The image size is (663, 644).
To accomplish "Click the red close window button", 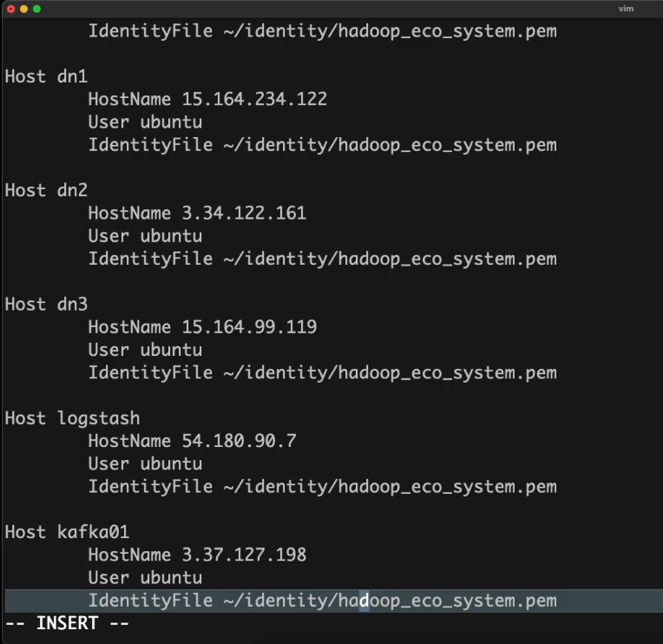I will coord(11,9).
